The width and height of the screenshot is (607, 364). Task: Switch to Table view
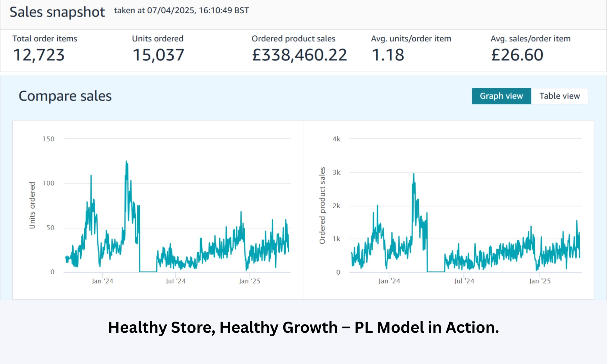(559, 96)
